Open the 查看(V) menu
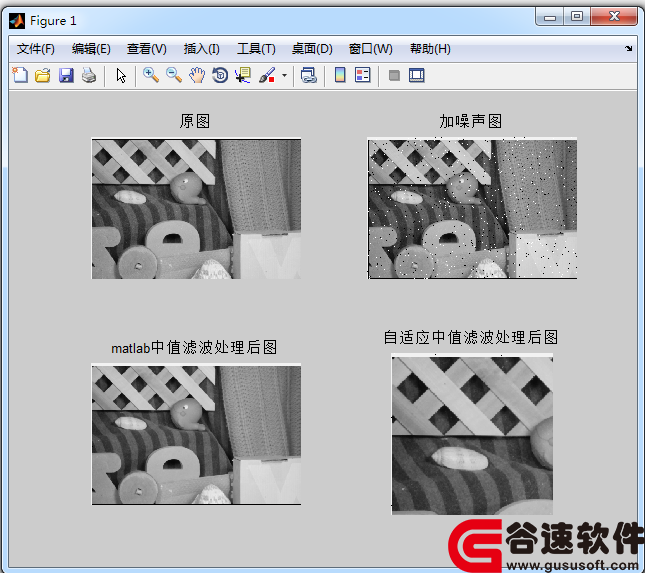The image size is (645, 573). point(146,49)
